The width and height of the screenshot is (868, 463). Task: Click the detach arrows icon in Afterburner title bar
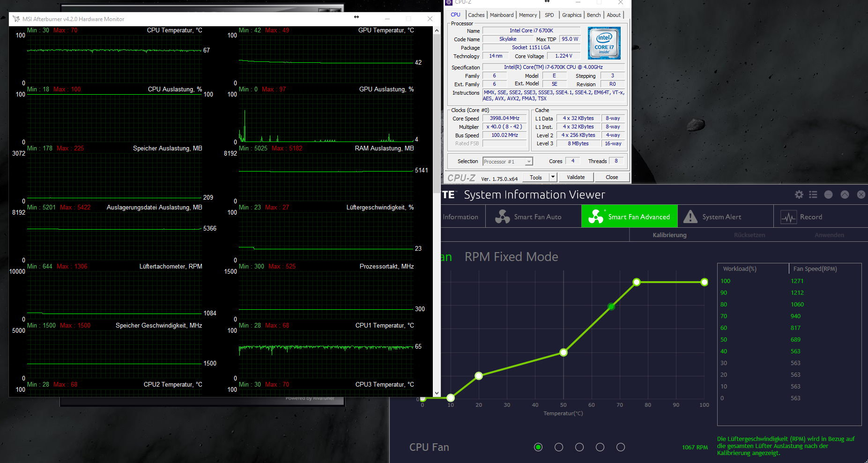[x=356, y=17]
